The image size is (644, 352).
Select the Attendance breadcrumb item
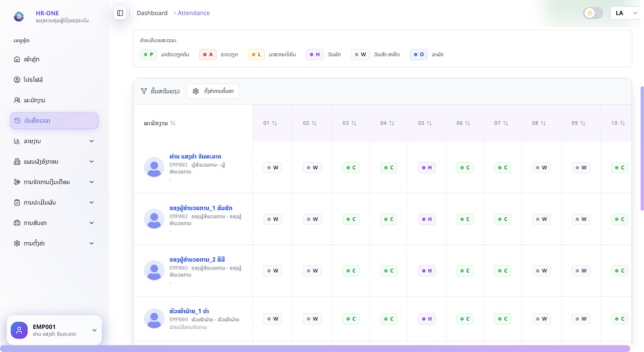(193, 13)
